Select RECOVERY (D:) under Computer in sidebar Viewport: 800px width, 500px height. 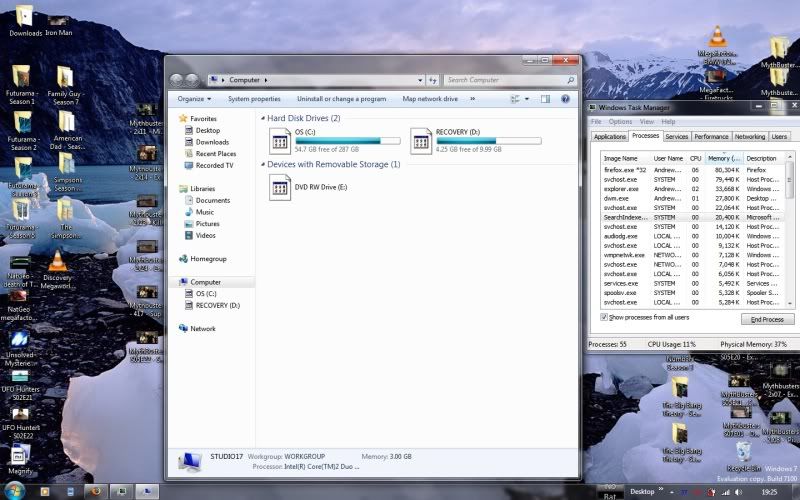(x=218, y=306)
